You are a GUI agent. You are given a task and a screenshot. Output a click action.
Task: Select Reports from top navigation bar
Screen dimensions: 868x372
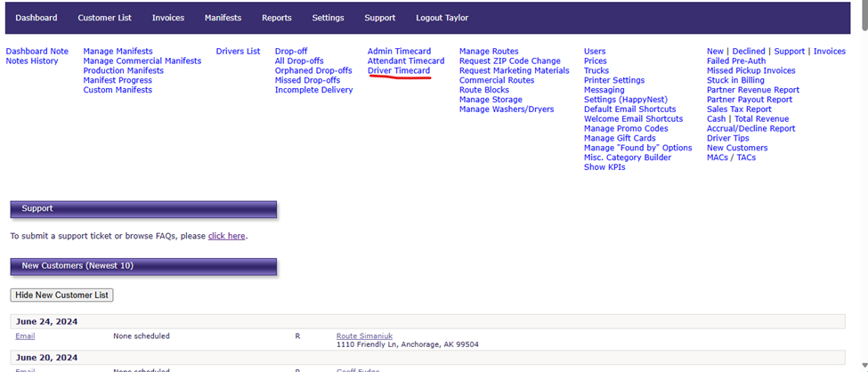point(276,18)
